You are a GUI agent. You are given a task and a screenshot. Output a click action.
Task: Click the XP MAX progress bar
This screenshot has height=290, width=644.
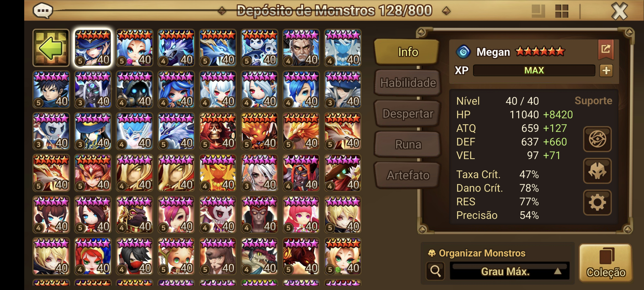tap(534, 70)
